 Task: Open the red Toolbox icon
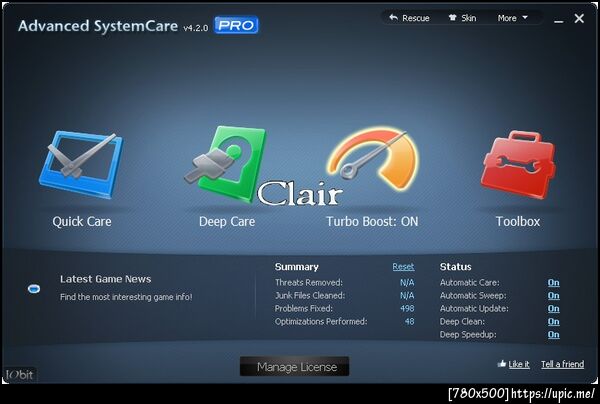518,165
